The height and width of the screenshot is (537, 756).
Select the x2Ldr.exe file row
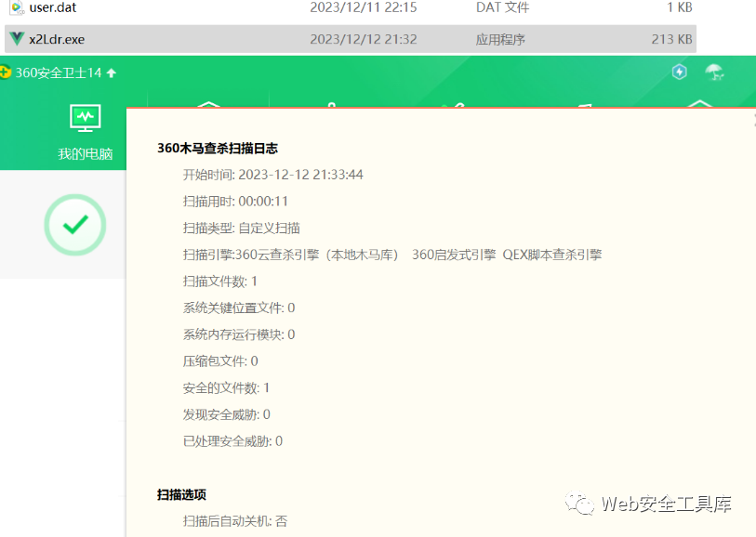click(x=351, y=39)
